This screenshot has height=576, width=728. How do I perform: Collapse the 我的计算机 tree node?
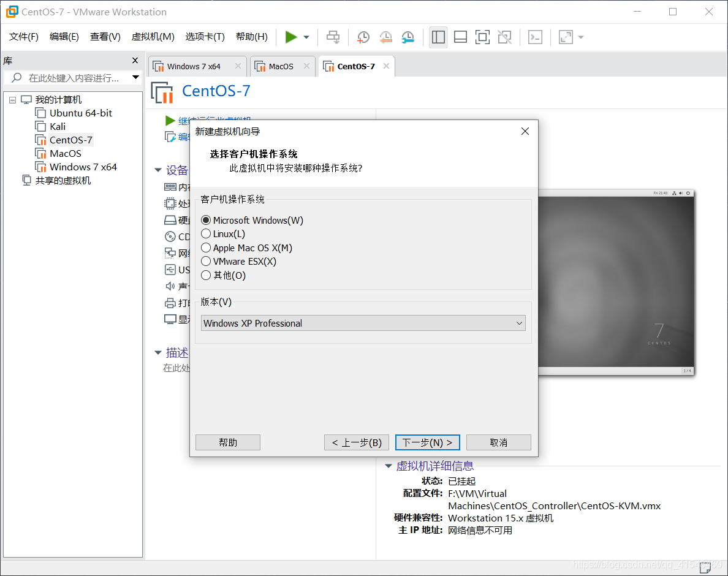[x=12, y=100]
